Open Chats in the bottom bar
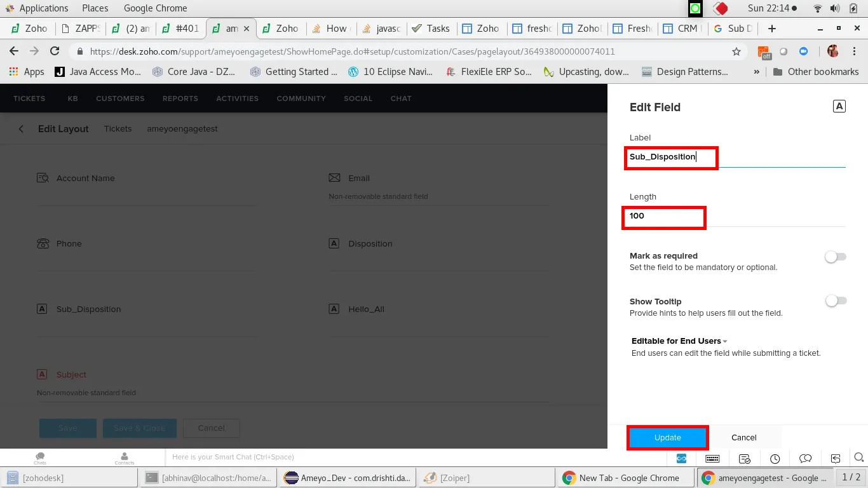The height and width of the screenshot is (488, 868). click(40, 458)
